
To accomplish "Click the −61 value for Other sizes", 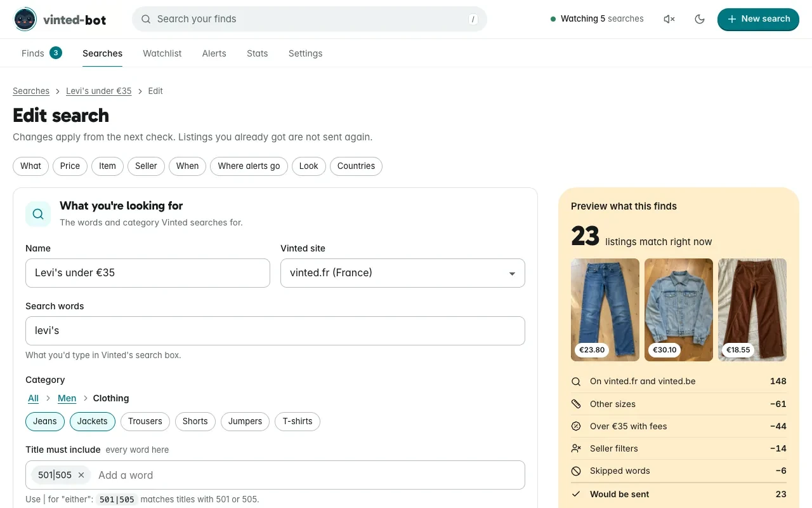I will [778, 404].
